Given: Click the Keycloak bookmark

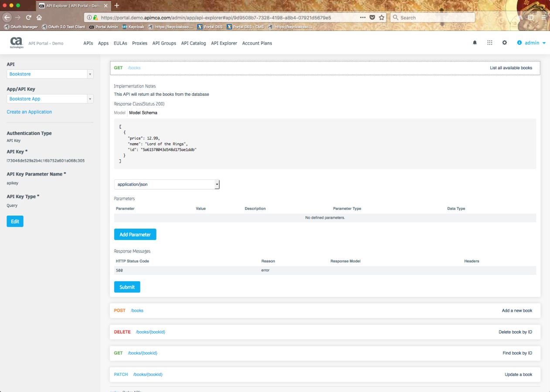Looking at the screenshot, I should pos(133,27).
